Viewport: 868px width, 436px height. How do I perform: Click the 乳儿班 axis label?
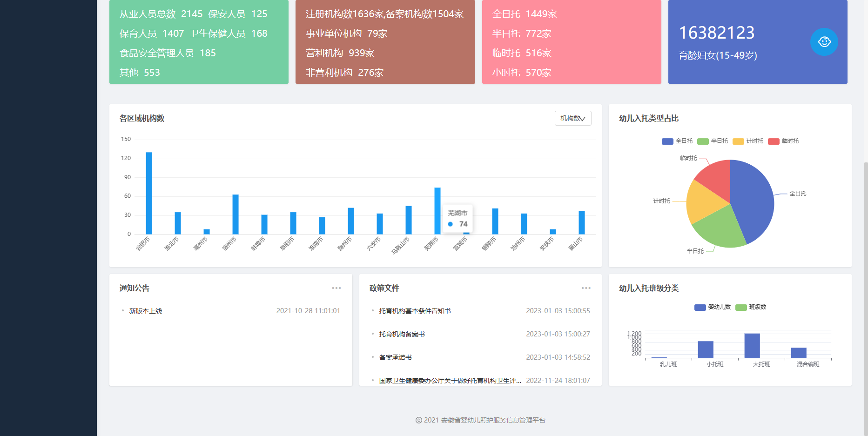[x=668, y=364]
